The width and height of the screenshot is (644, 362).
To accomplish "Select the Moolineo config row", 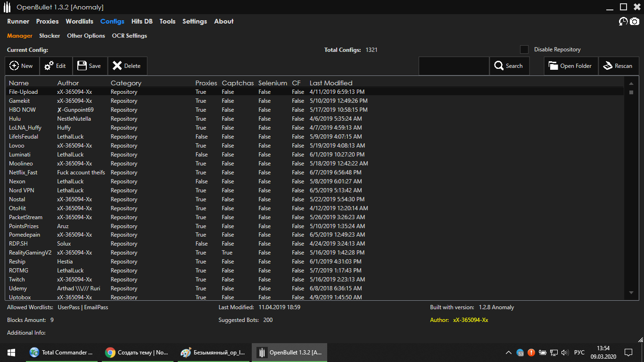I will tap(314, 164).
